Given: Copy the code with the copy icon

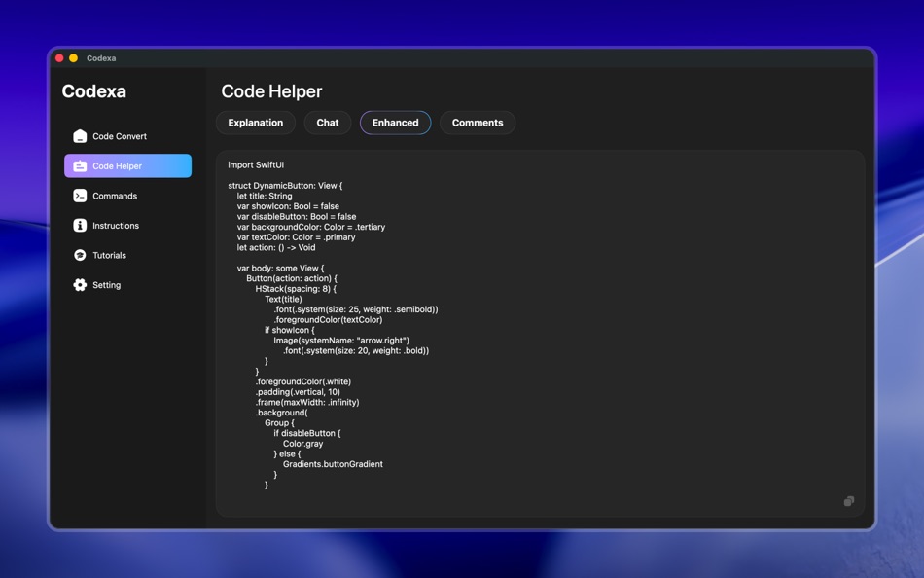Looking at the screenshot, I should pos(848,501).
